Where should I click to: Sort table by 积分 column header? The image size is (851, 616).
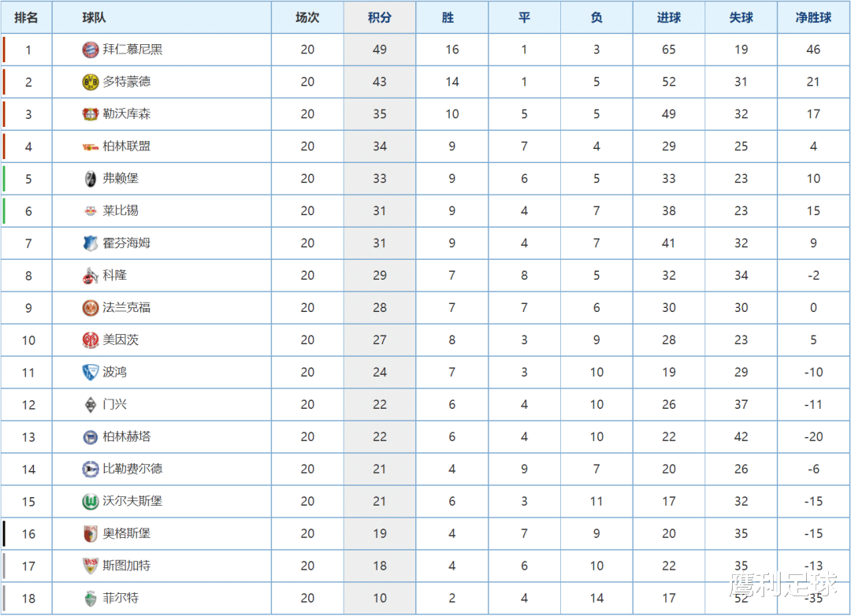(x=379, y=17)
